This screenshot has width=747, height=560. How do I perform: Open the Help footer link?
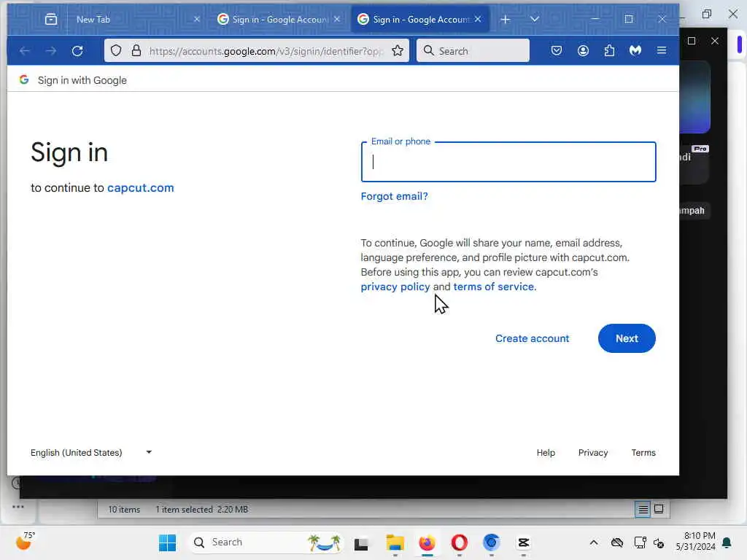click(x=546, y=452)
